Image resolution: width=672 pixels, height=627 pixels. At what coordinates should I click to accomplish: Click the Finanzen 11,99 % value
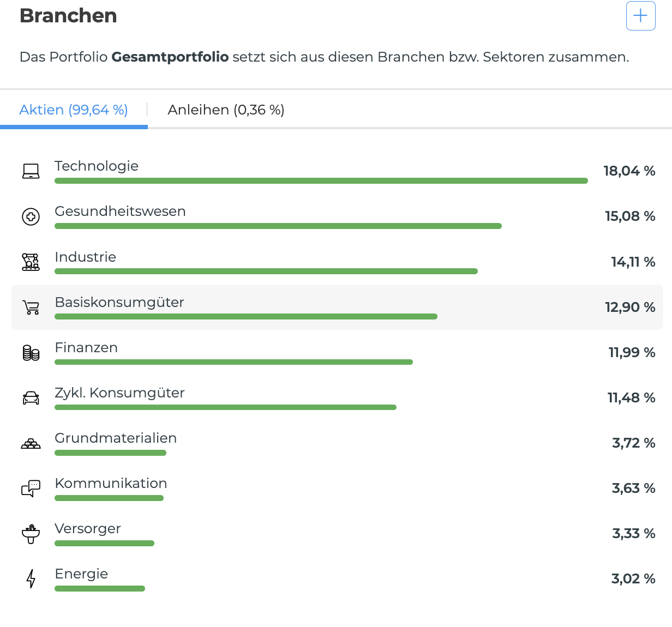tap(632, 353)
